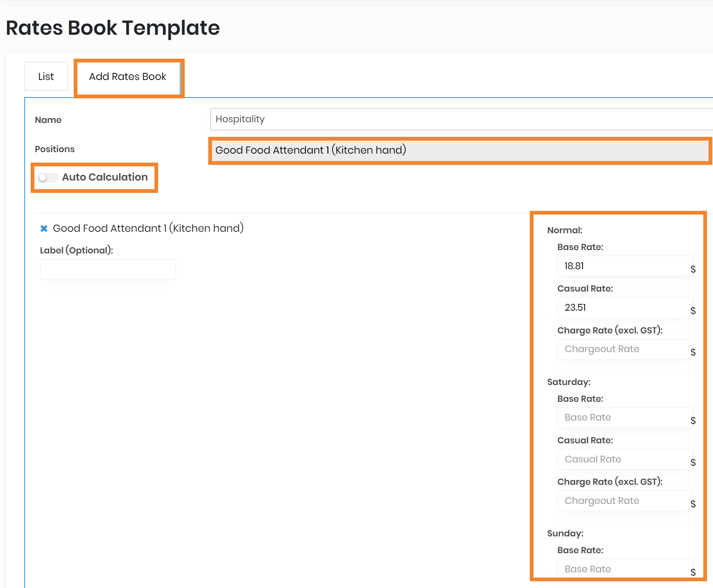Focus the Label (Optional) text box
This screenshot has height=588, width=713.
point(108,269)
